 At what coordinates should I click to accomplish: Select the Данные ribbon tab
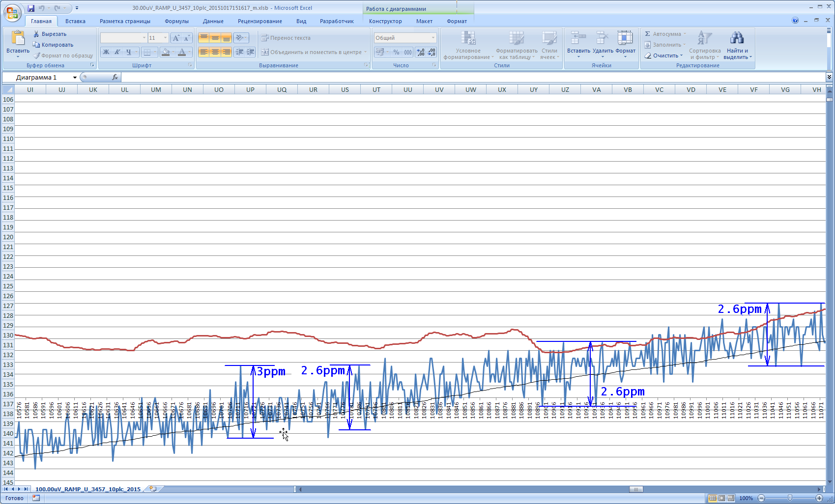[213, 21]
